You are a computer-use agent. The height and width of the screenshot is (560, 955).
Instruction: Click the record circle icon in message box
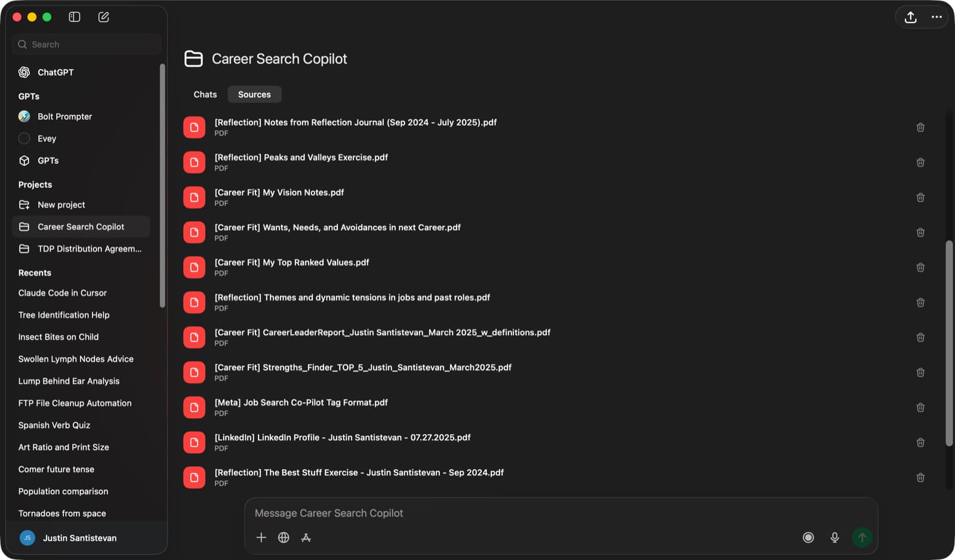coord(808,537)
